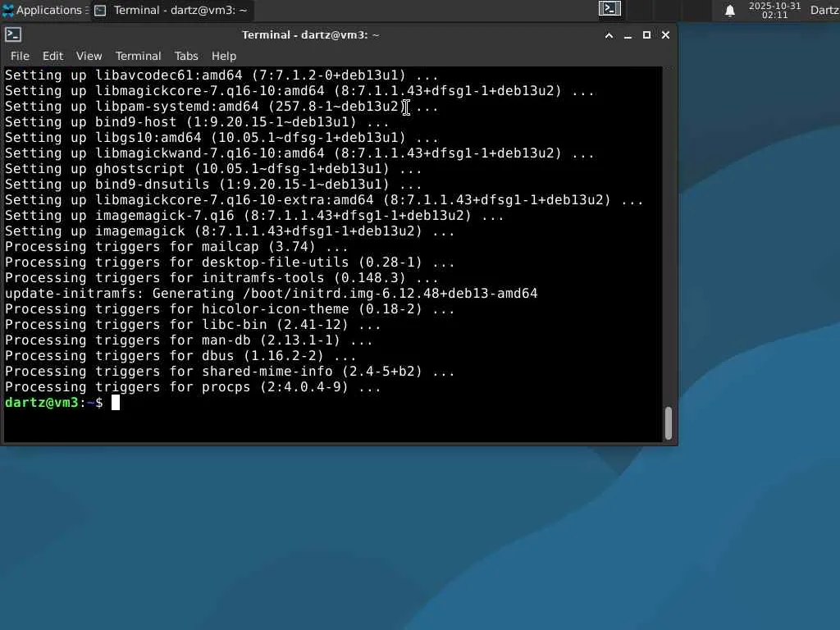Image resolution: width=840 pixels, height=630 pixels.
Task: Open the Help menu
Action: 223,56
